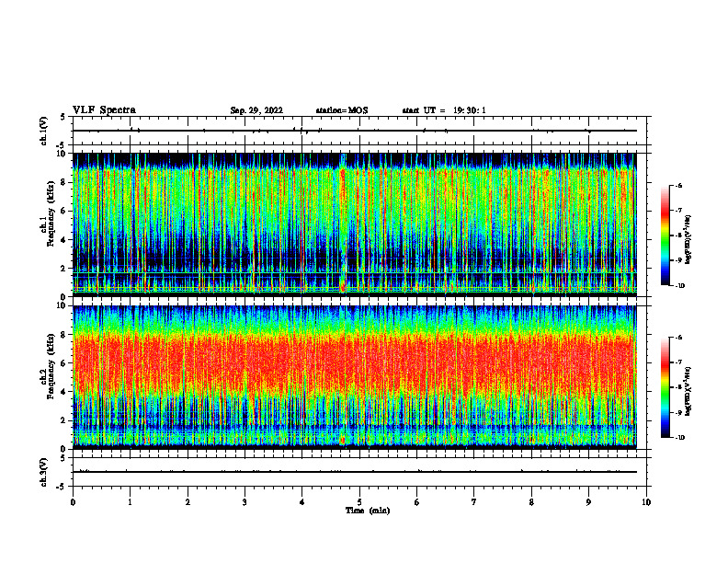Click the "Time (min)" axis title
728x563 pixels.
[x=368, y=511]
